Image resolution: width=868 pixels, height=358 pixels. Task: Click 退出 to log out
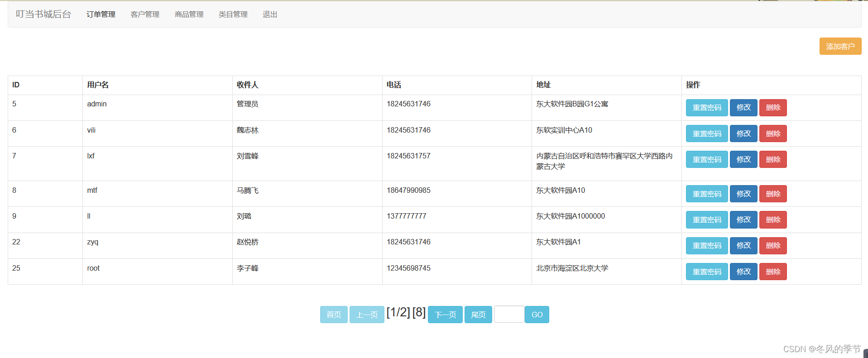tap(270, 14)
